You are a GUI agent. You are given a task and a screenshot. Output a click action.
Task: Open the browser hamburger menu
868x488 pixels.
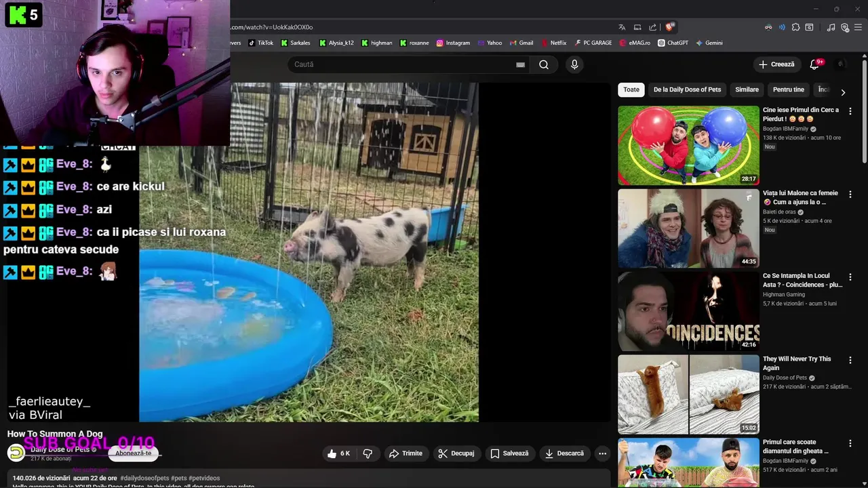pos(859,27)
